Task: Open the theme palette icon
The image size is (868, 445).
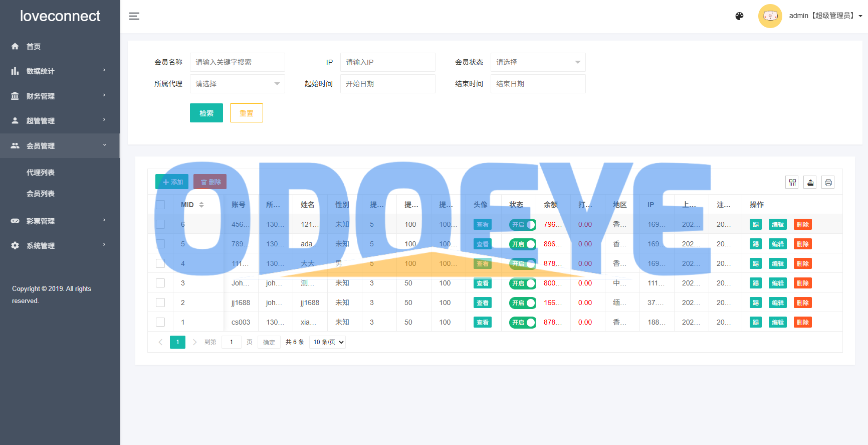Action: pos(739,16)
